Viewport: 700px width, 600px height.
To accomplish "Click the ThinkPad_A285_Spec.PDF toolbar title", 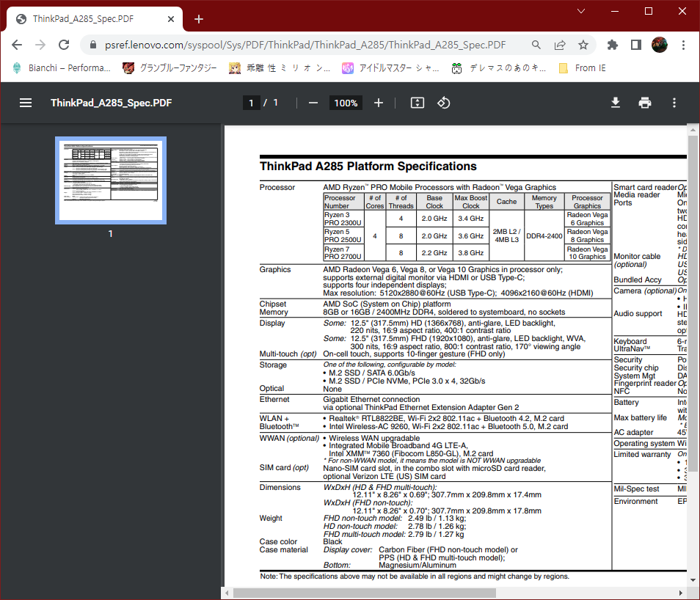I will (x=111, y=103).
